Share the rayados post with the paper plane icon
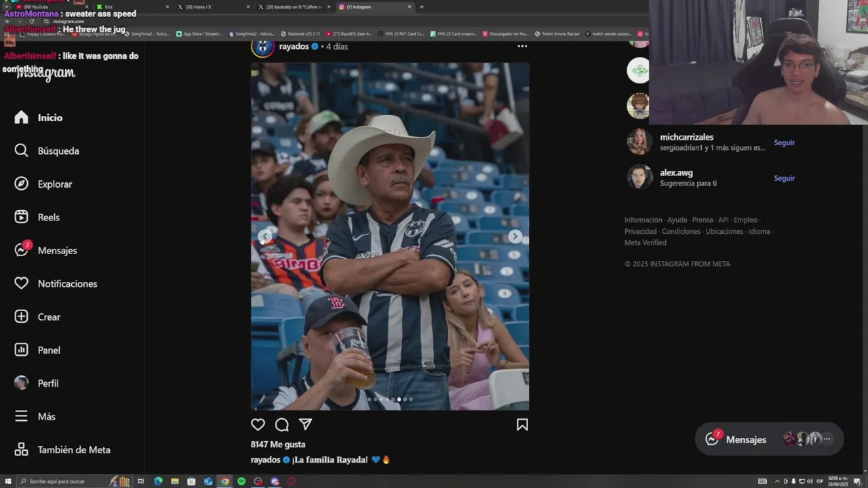The width and height of the screenshot is (868, 488). point(306,424)
